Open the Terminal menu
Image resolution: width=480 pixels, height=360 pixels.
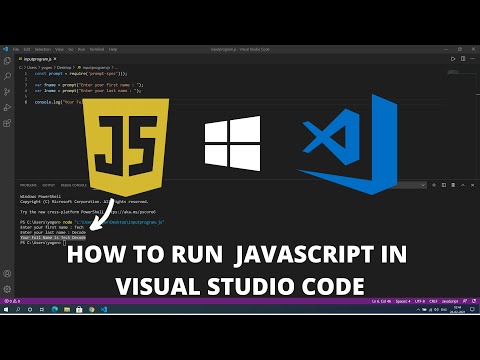[x=97, y=49]
